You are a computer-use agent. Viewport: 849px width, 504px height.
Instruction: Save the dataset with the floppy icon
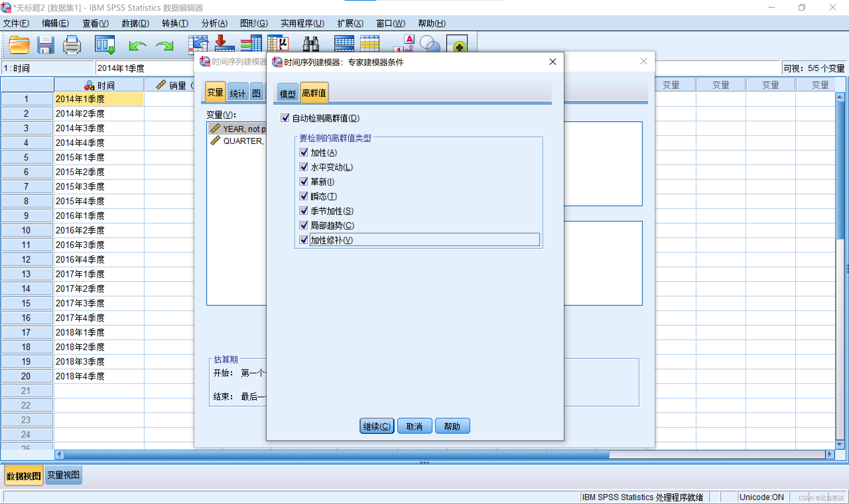point(45,44)
